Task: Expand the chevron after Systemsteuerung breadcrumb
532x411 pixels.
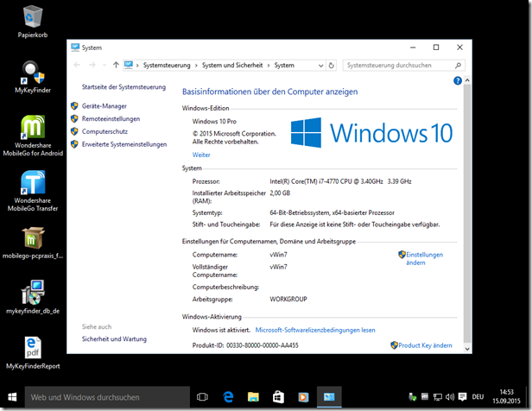Action: click(x=196, y=66)
